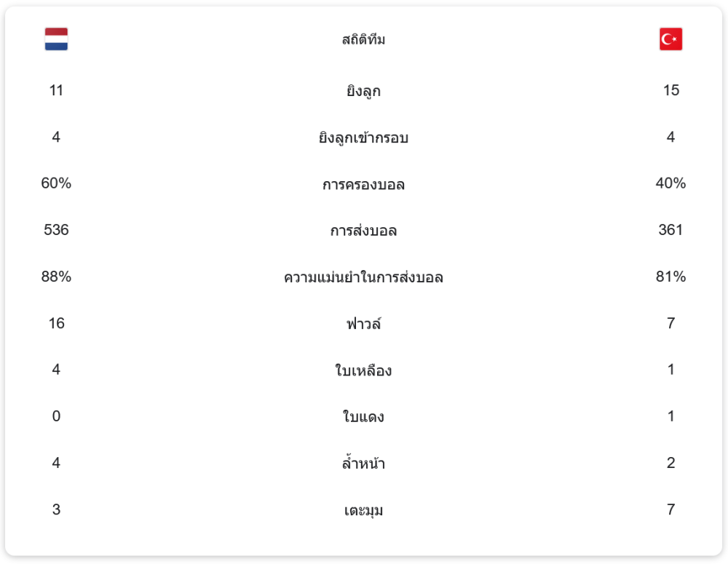Click the ความแม่นยำในการส่งบอล label

(363, 278)
